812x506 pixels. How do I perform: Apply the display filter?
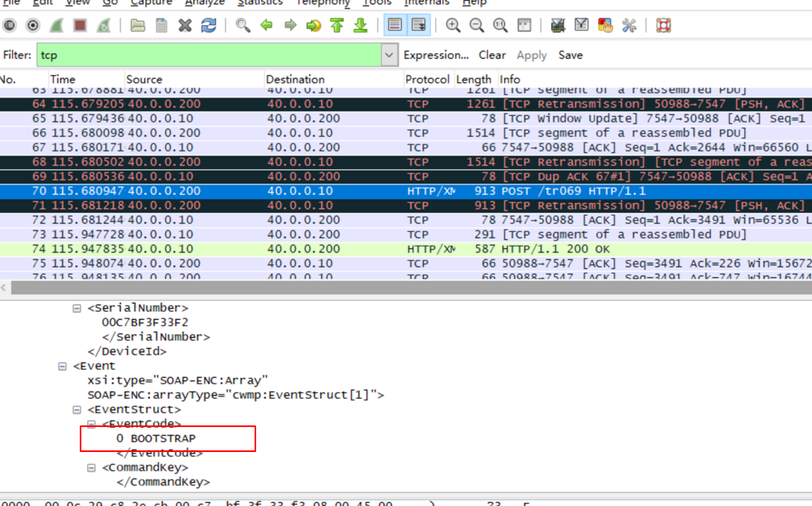532,55
